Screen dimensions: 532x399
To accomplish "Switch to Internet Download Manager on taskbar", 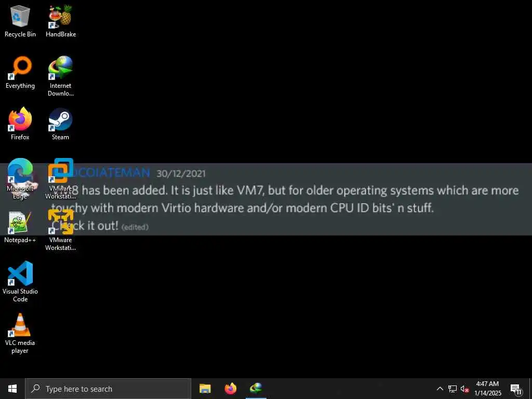I will (x=256, y=389).
